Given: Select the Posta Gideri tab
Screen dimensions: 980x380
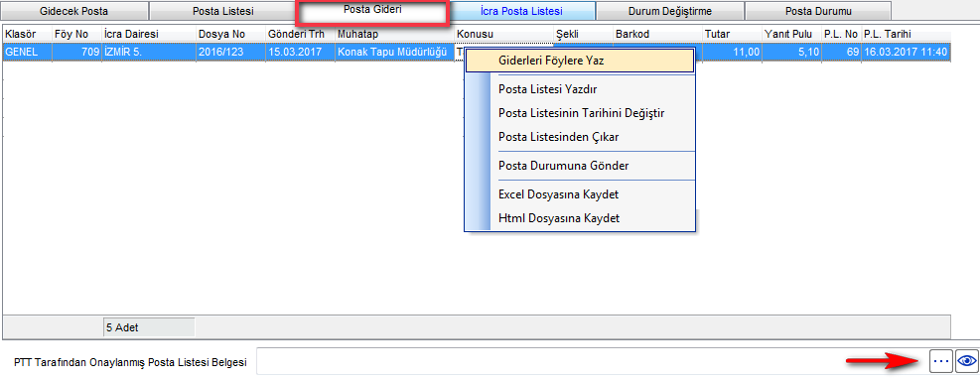Looking at the screenshot, I should pos(372,11).
